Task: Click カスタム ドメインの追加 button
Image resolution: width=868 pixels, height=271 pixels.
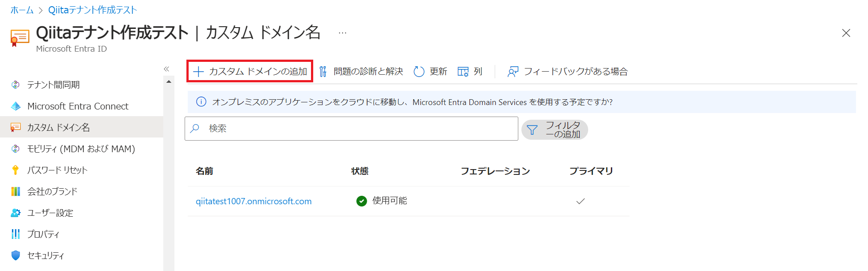Action: (250, 71)
